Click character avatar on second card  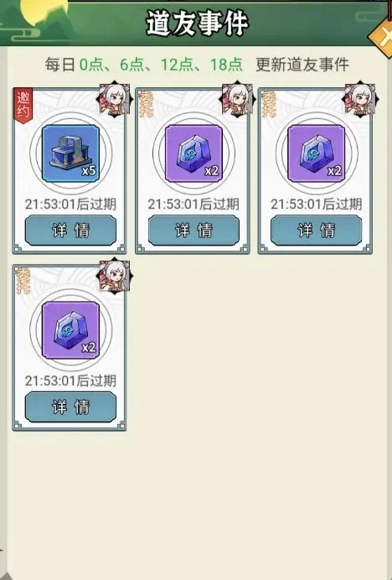(x=237, y=99)
